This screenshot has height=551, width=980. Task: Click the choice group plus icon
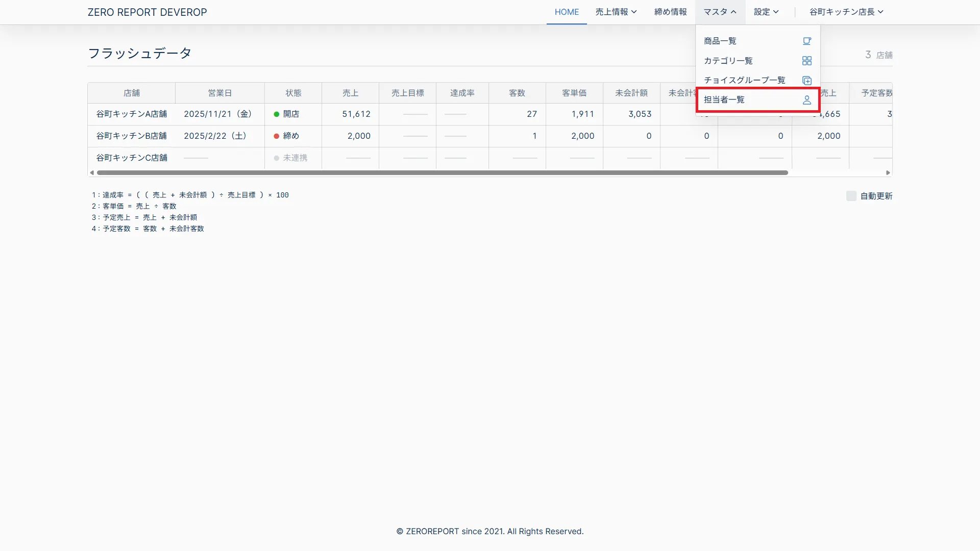pyautogui.click(x=806, y=81)
